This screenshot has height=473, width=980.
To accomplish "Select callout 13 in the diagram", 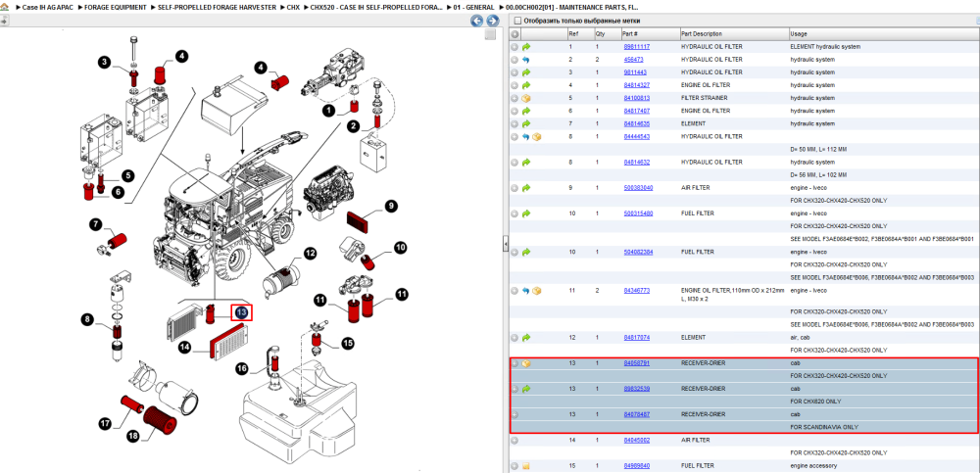I will (241, 311).
